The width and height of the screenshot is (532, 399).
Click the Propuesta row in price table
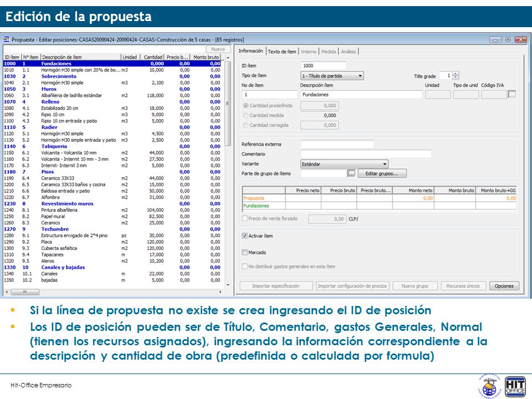(x=379, y=198)
